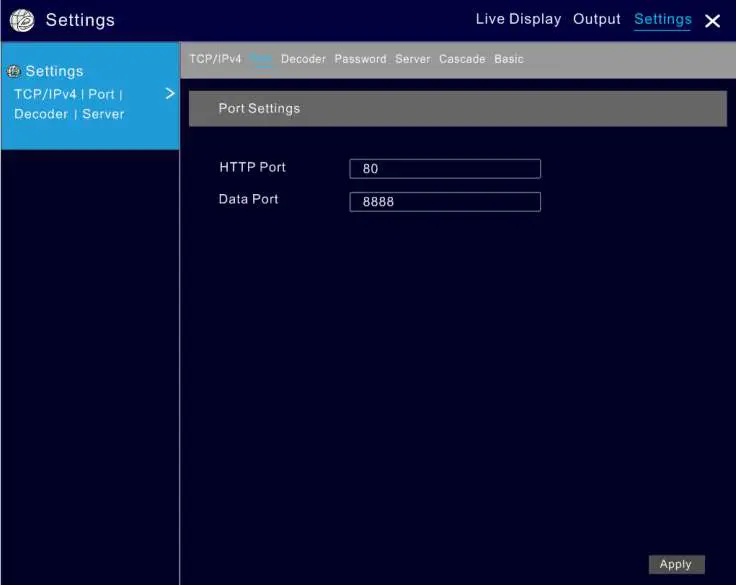Image resolution: width=736 pixels, height=585 pixels.
Task: Click the HTTP Port field showing 80
Action: point(445,169)
